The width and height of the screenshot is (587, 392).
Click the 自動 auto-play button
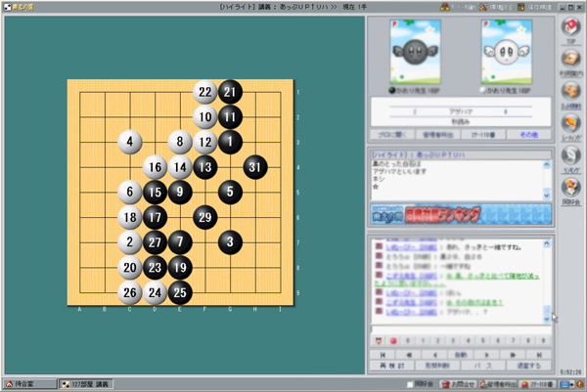click(x=462, y=353)
